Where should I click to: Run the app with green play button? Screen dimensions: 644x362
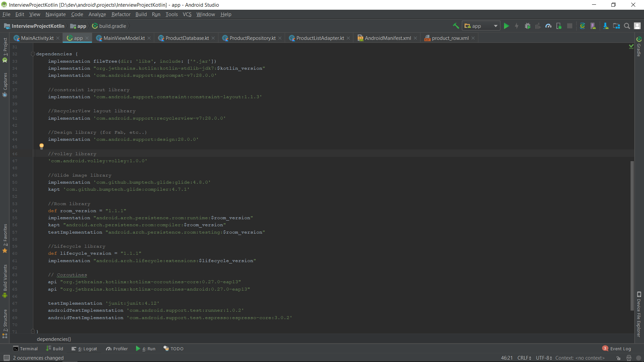point(506,26)
